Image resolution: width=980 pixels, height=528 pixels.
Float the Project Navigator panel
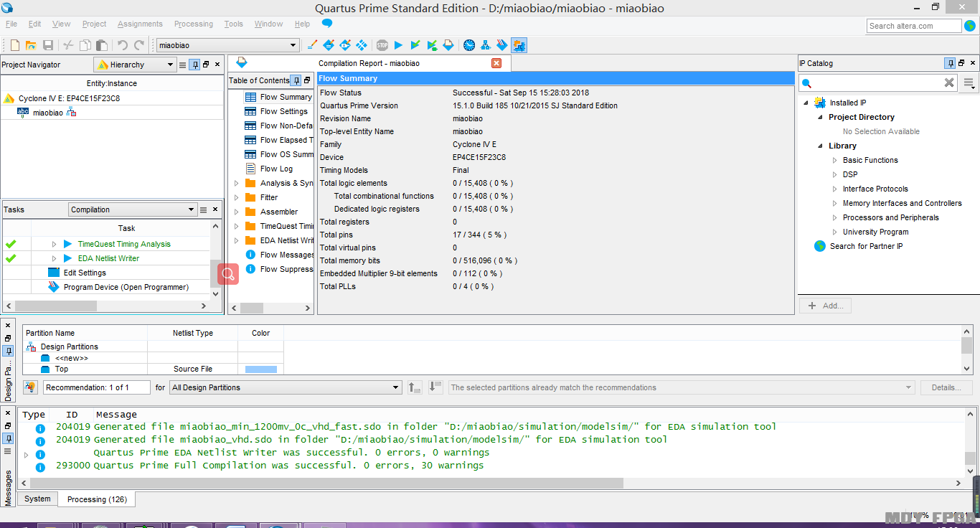pos(206,65)
